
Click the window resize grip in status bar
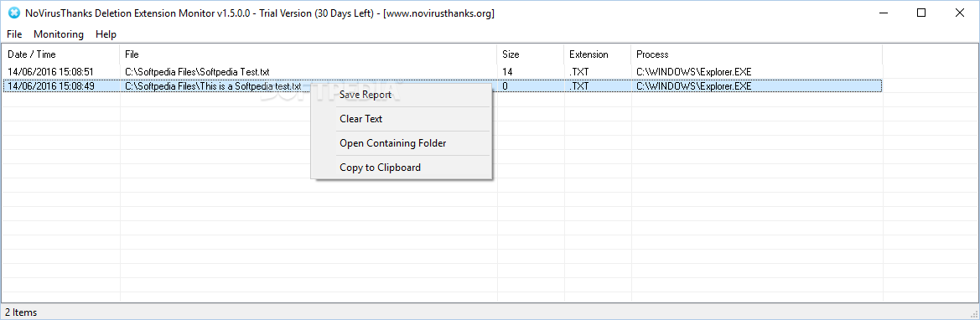pos(973,313)
